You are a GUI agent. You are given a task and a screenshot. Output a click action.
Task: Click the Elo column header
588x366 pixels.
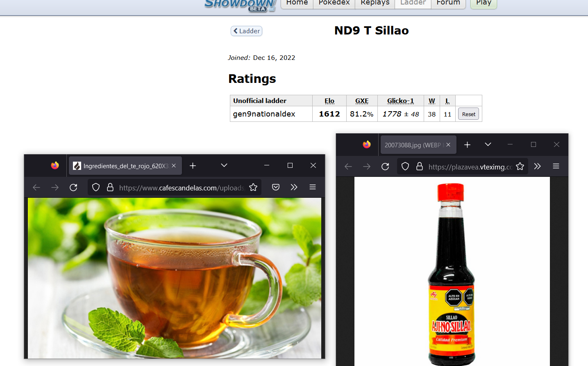coord(329,101)
